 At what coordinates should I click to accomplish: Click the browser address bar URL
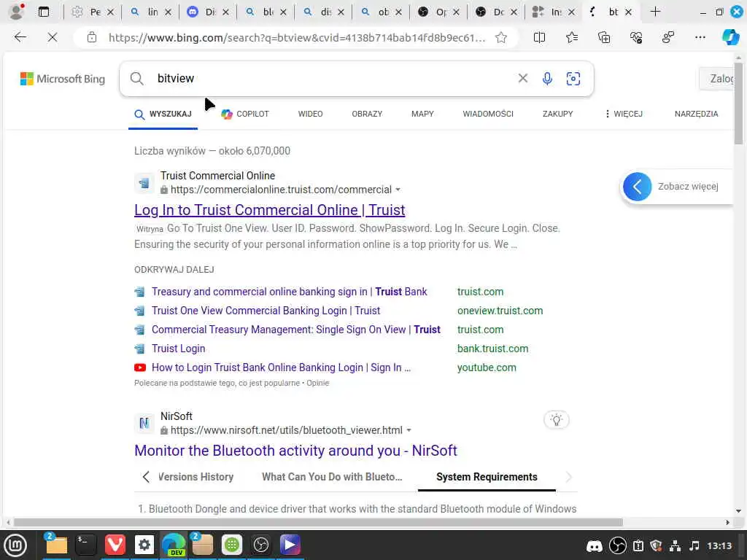tap(296, 38)
